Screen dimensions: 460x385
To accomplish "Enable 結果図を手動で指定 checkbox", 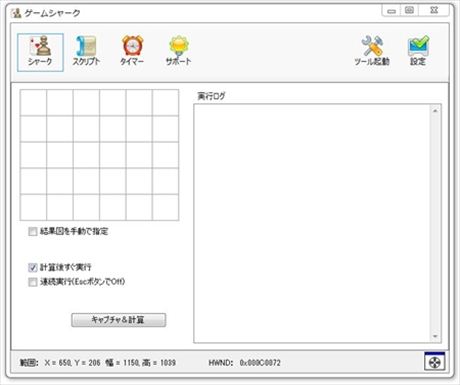I will pyautogui.click(x=33, y=231).
